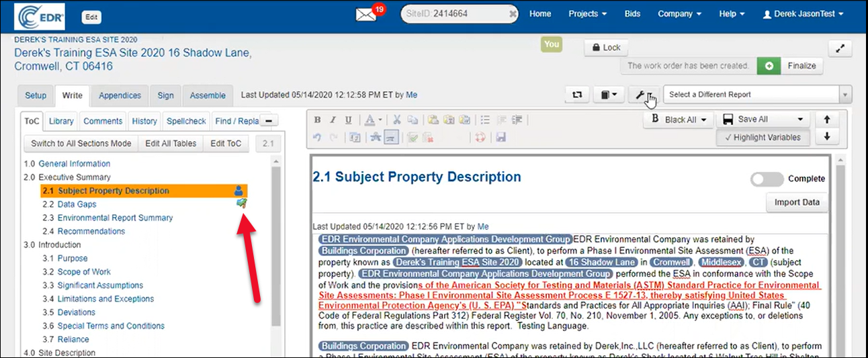The width and height of the screenshot is (868, 358).
Task: Open the Black All dropdown
Action: [678, 120]
